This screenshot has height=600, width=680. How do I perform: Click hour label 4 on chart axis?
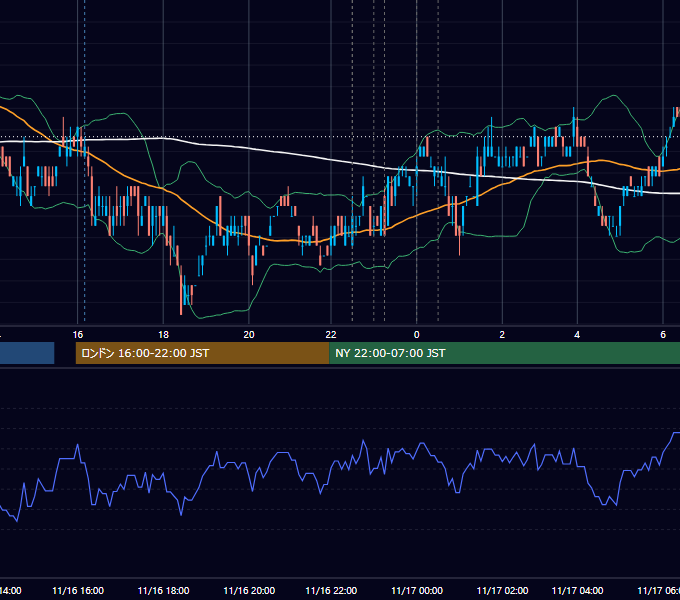tap(577, 334)
